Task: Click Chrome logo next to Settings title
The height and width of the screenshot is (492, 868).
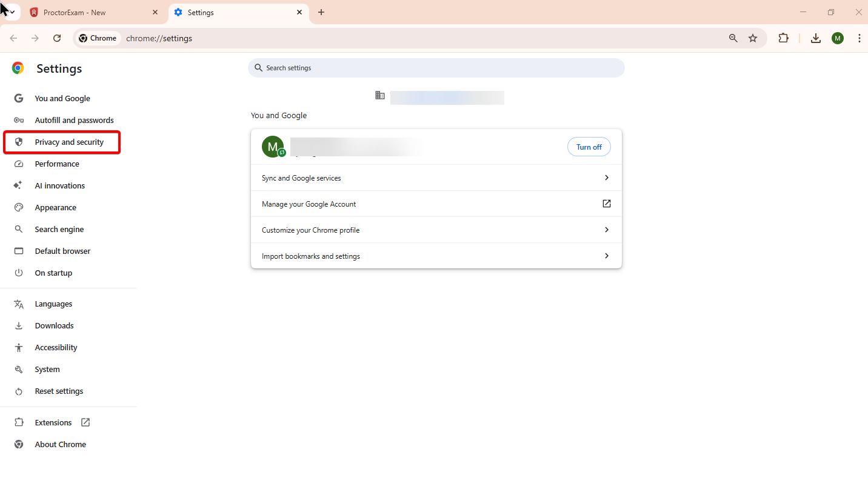Action: (18, 68)
